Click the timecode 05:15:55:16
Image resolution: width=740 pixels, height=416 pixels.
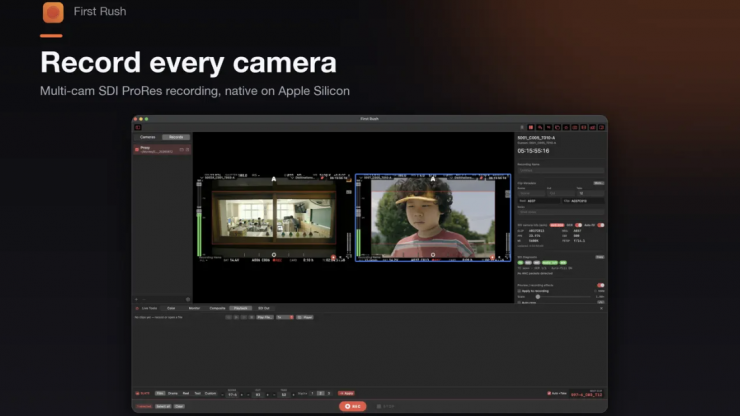tap(533, 151)
